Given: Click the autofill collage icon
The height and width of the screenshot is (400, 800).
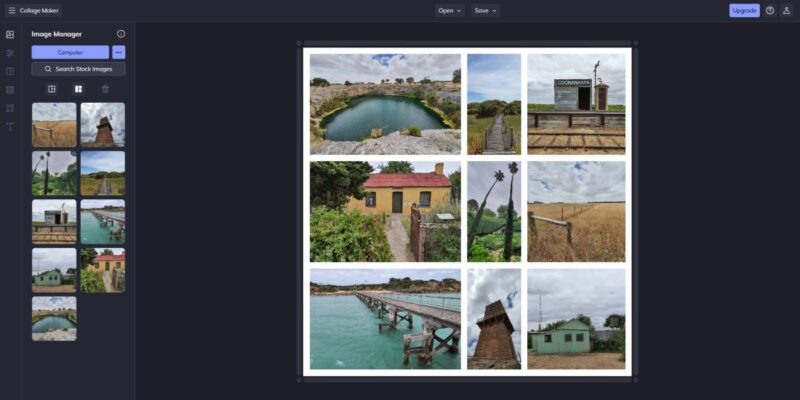Looking at the screenshot, I should [78, 89].
